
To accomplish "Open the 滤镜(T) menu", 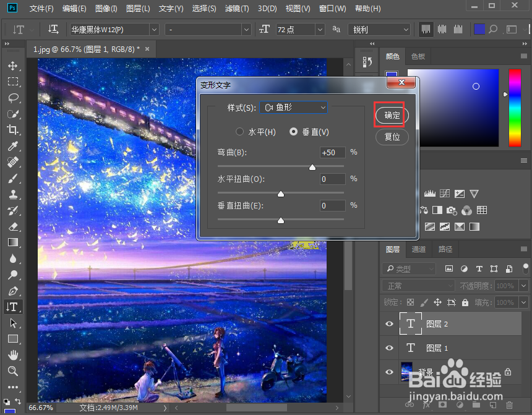I will [x=237, y=9].
